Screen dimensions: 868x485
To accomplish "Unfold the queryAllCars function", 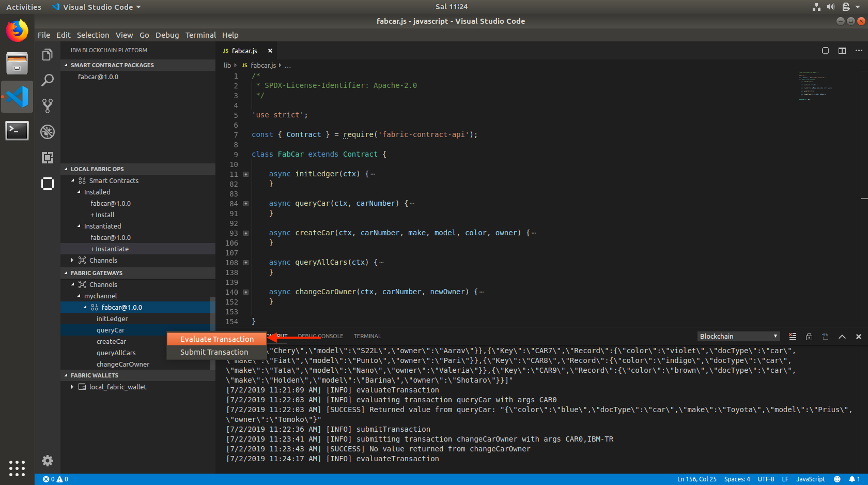I will tap(246, 263).
